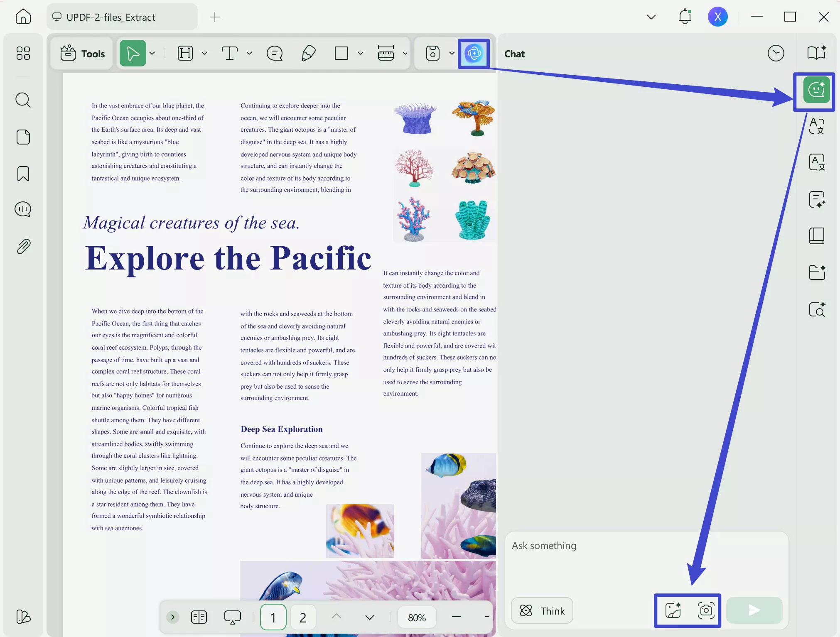Click the Tools button

(82, 54)
